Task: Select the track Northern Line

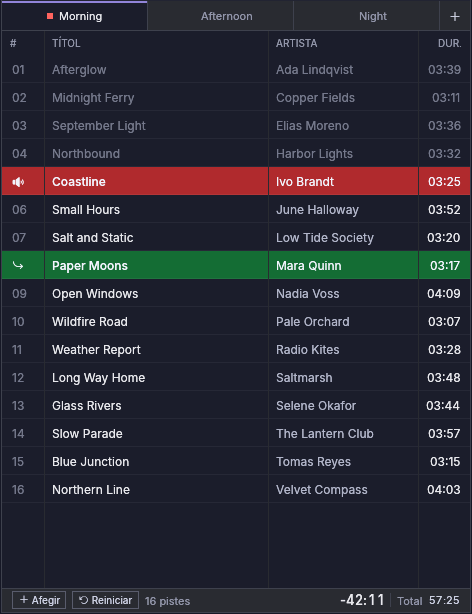Action: [236, 489]
